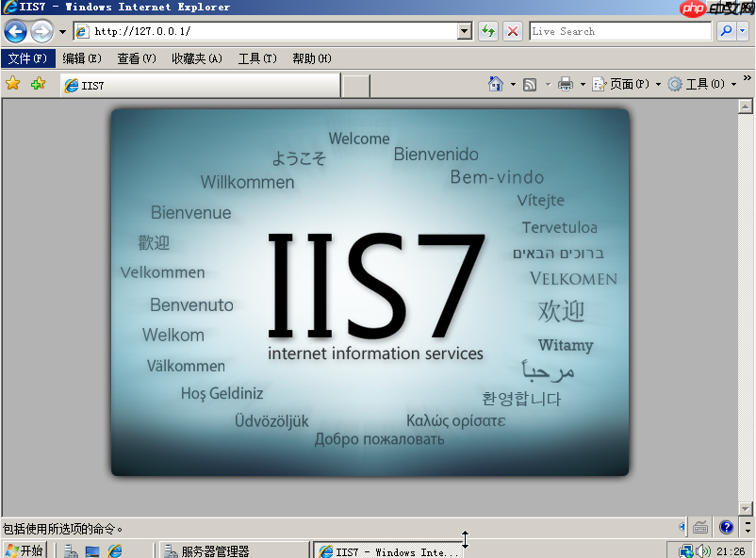Viewport: 756px width, 558px height.
Task: Click the Home page icon
Action: click(499, 84)
